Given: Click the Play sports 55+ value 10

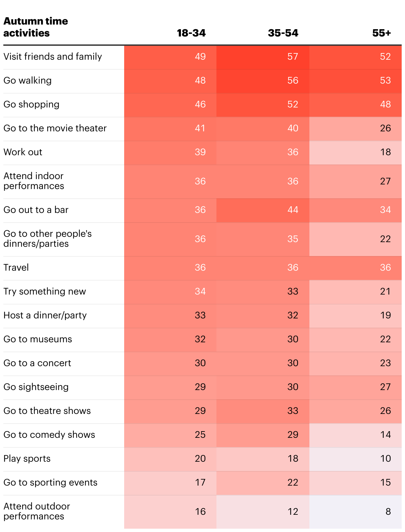Looking at the screenshot, I should pos(385,458).
